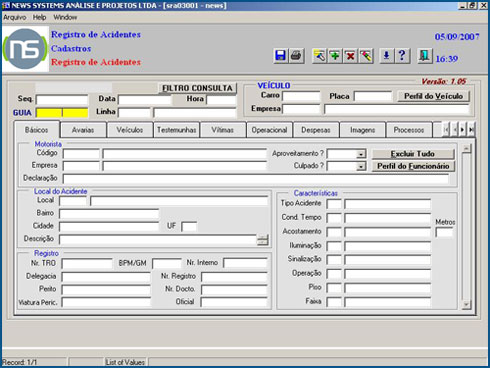This screenshot has width=490, height=368.
Task: Click the printer icon
Action: pyautogui.click(x=296, y=56)
